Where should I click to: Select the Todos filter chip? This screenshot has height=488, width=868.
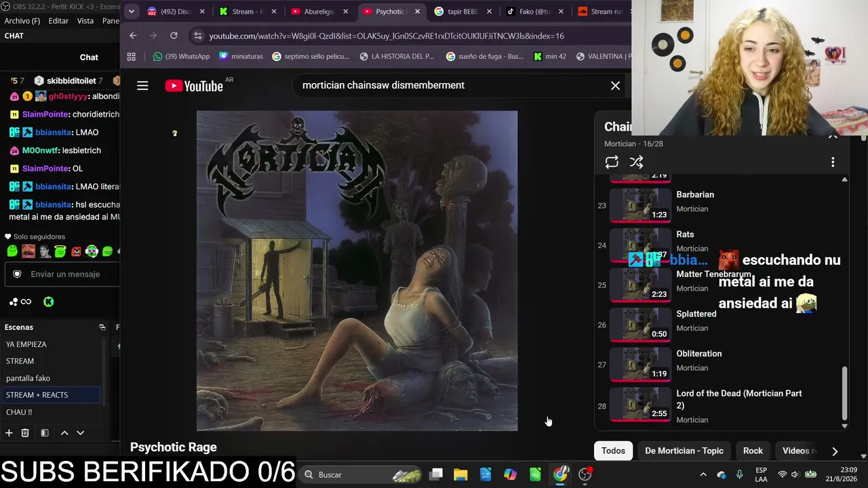[613, 451]
